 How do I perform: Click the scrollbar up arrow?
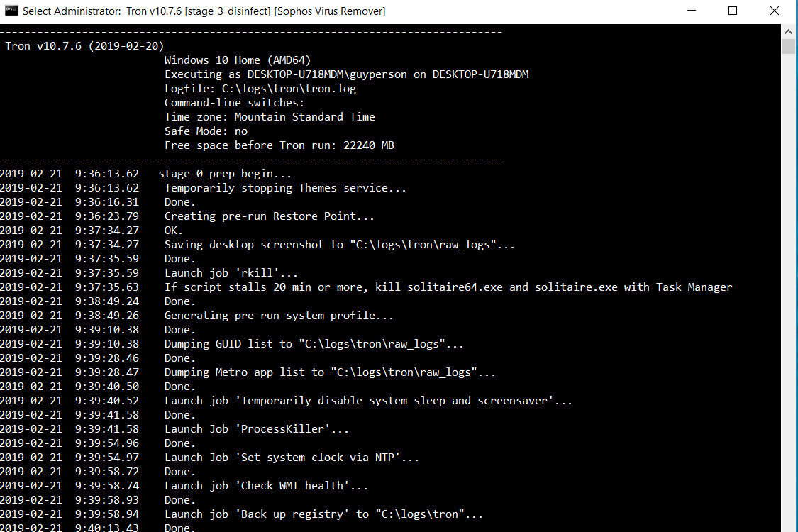[789, 31]
